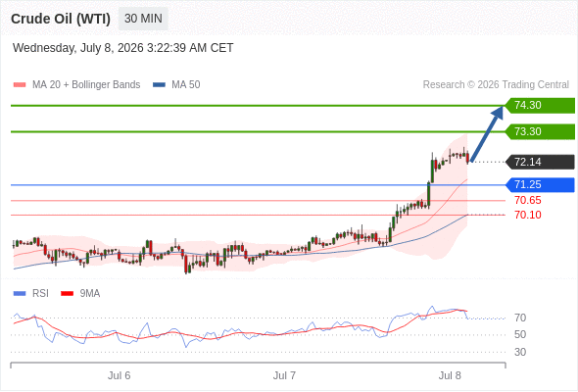Click the blue MA 50 legend swatch
This screenshot has width=578, height=392.
point(159,85)
